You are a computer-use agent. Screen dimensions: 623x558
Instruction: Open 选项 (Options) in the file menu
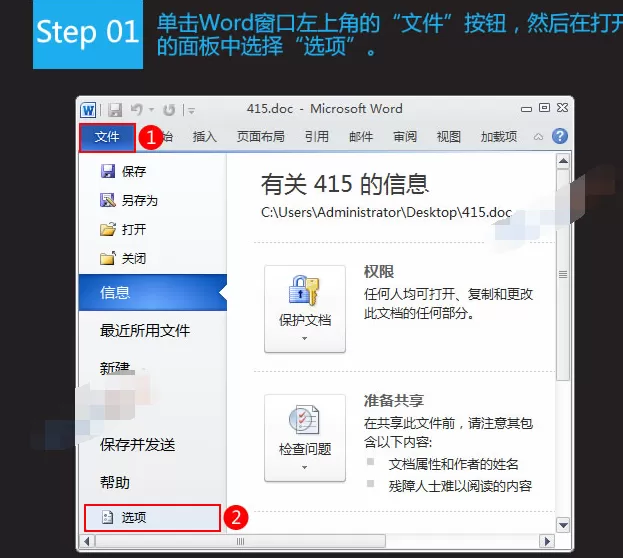152,517
